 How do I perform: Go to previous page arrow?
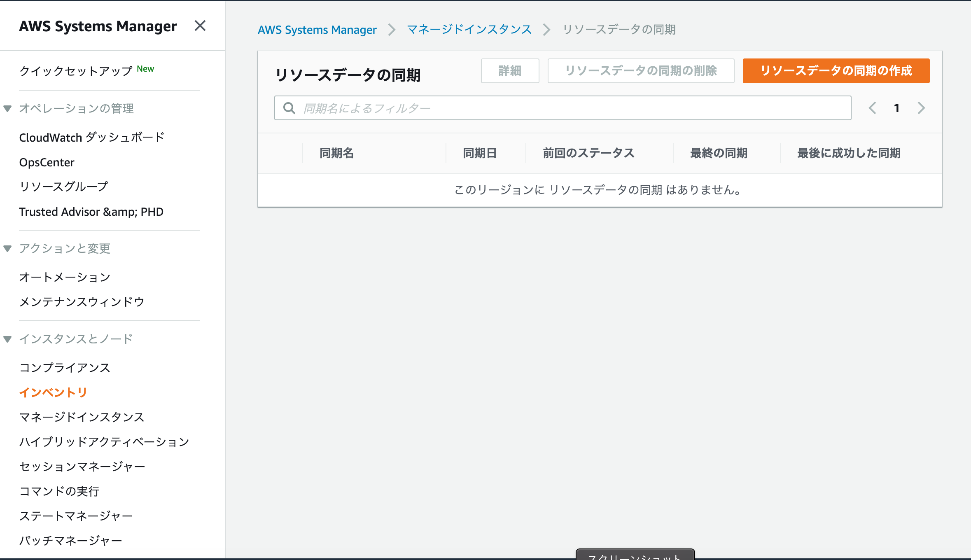pyautogui.click(x=872, y=108)
